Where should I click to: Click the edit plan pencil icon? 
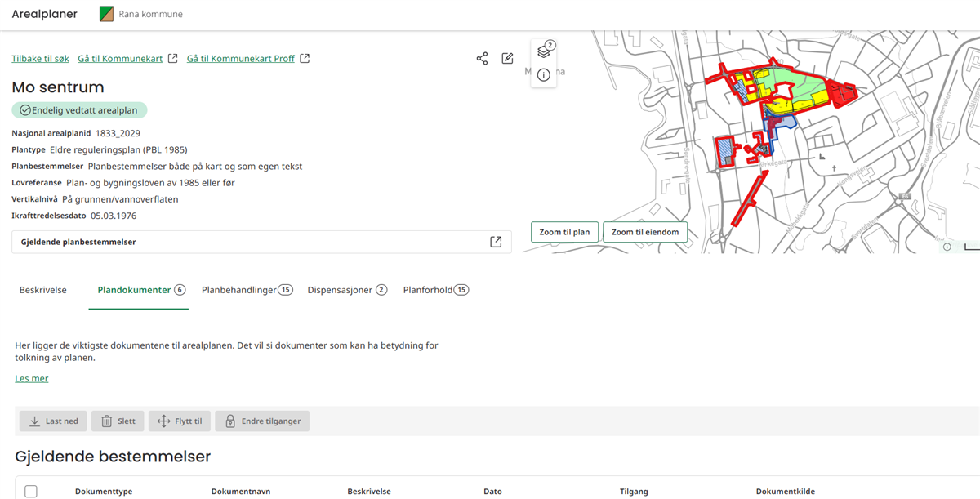click(507, 58)
